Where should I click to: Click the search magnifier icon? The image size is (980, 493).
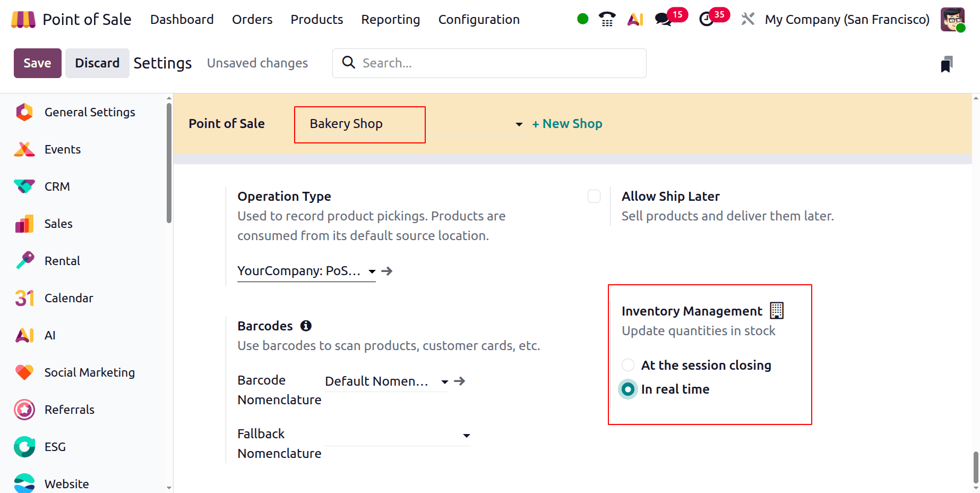click(x=349, y=63)
